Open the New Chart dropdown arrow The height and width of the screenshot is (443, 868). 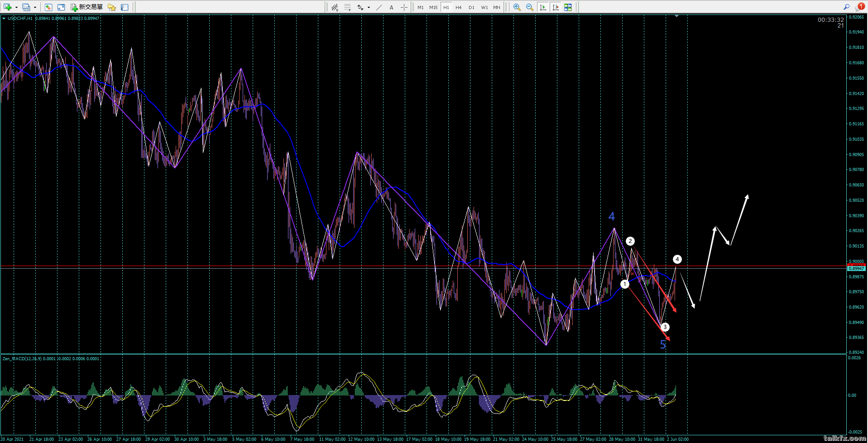click(16, 7)
